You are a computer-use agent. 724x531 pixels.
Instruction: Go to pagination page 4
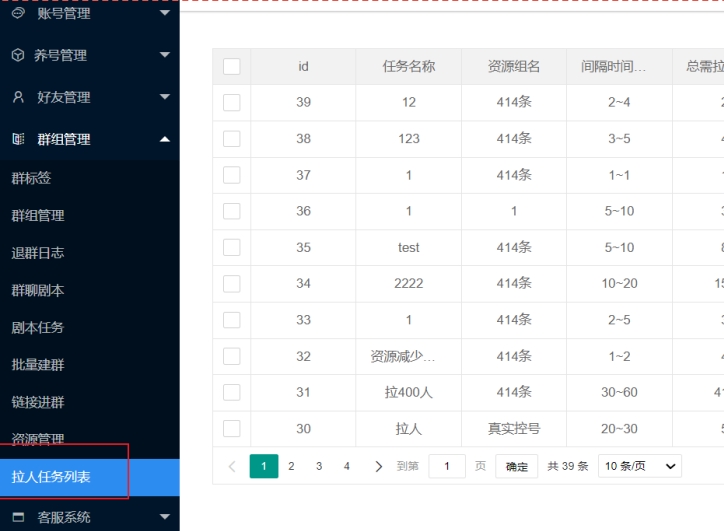tap(347, 466)
